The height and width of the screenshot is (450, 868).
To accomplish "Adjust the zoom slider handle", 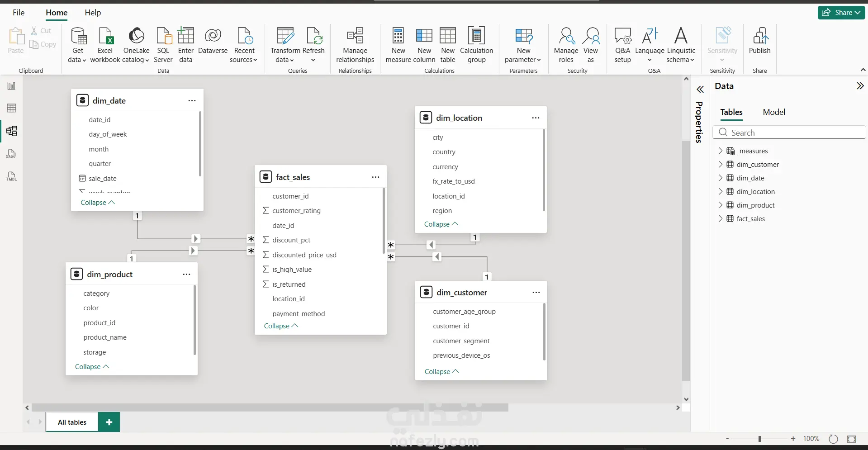I will pyautogui.click(x=759, y=439).
